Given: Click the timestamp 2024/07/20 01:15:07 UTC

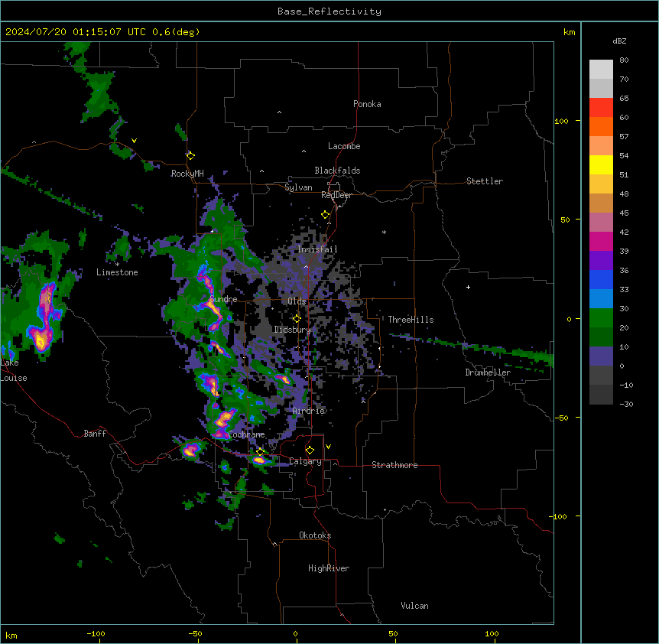Looking at the screenshot, I should [x=76, y=32].
